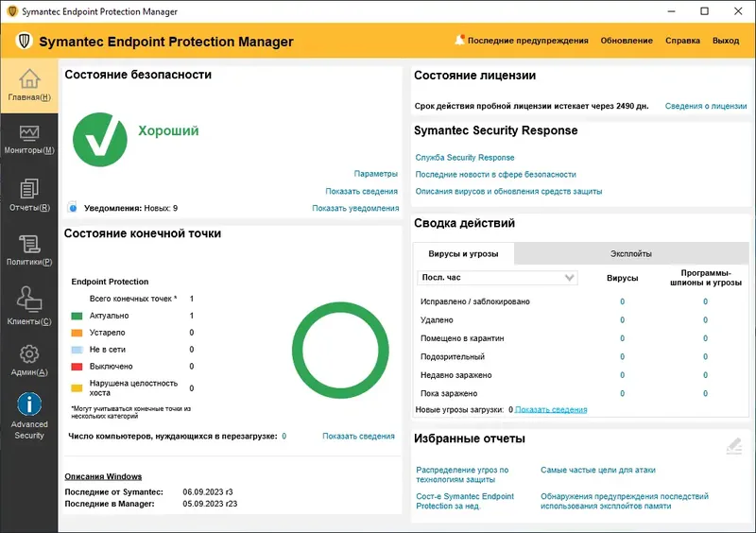
Task: Click the green endpoint status donut chart
Action: coord(340,351)
